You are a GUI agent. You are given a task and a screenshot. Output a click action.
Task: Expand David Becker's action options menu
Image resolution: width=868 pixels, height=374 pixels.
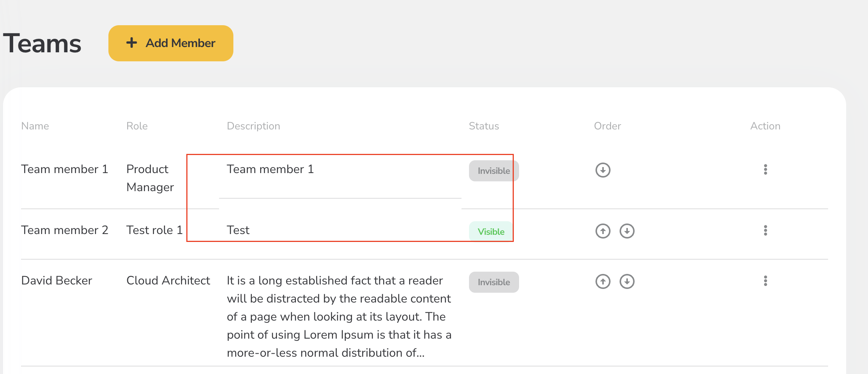coord(765,281)
